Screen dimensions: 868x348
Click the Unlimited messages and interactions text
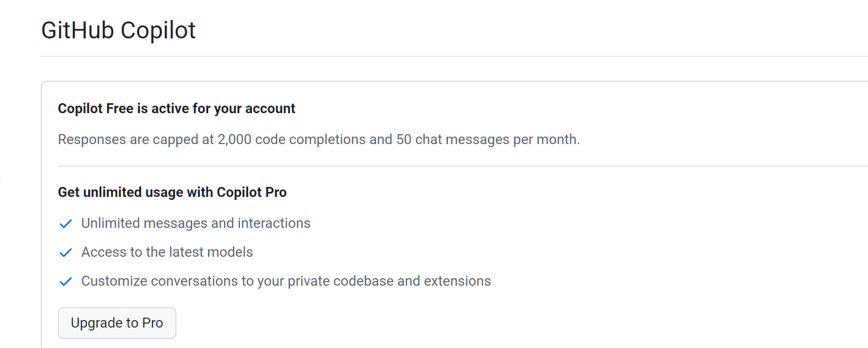pyautogui.click(x=196, y=223)
